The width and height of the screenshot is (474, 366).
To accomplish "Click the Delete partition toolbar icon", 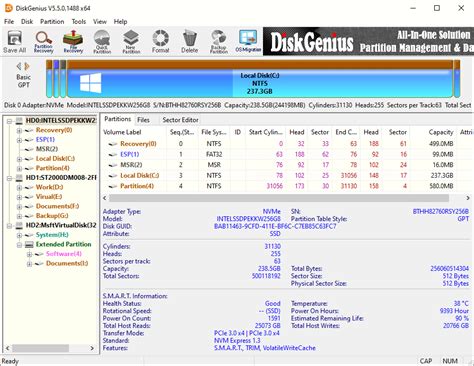I will (189, 42).
